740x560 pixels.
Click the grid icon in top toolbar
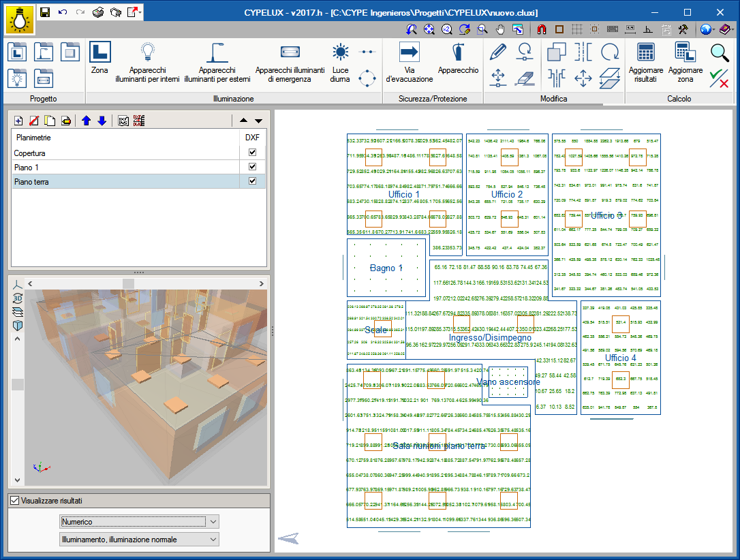tap(576, 30)
